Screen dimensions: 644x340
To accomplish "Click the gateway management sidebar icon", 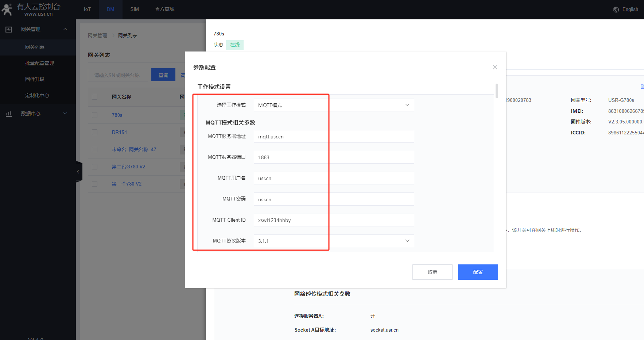I will click(9, 30).
